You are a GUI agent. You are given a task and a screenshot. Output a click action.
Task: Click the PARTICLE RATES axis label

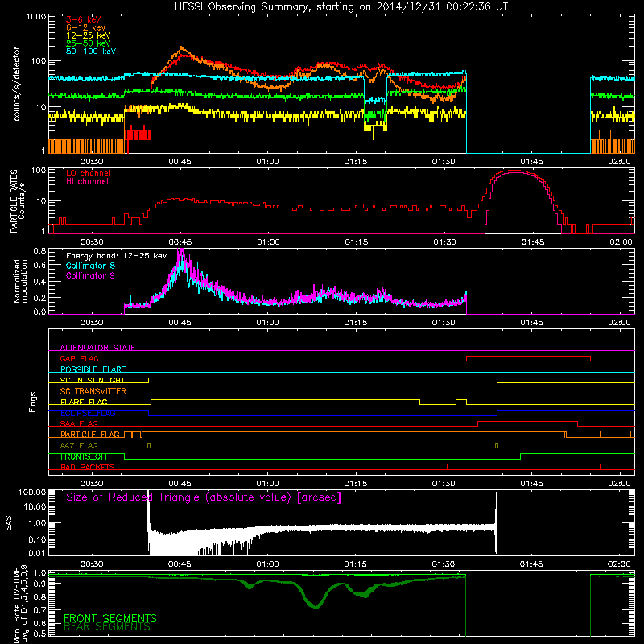[x=18, y=201]
